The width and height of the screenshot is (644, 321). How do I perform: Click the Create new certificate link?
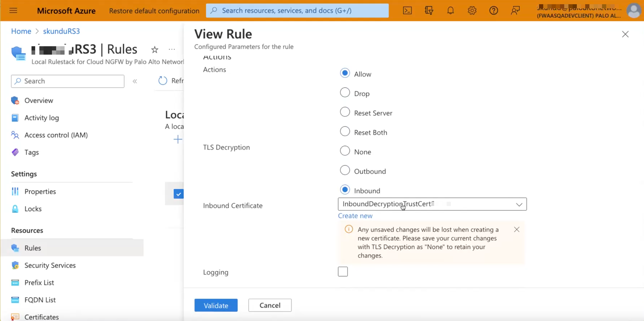pos(355,216)
